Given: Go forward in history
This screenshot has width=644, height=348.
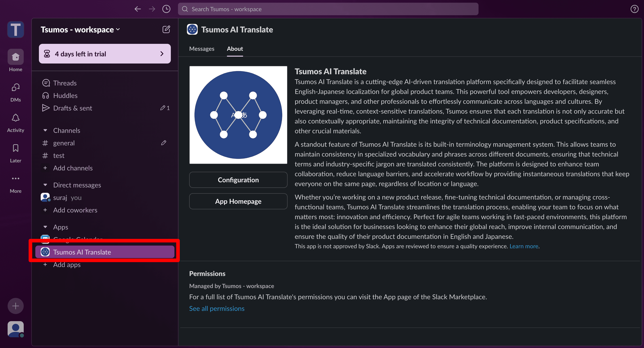Looking at the screenshot, I should tap(152, 9).
